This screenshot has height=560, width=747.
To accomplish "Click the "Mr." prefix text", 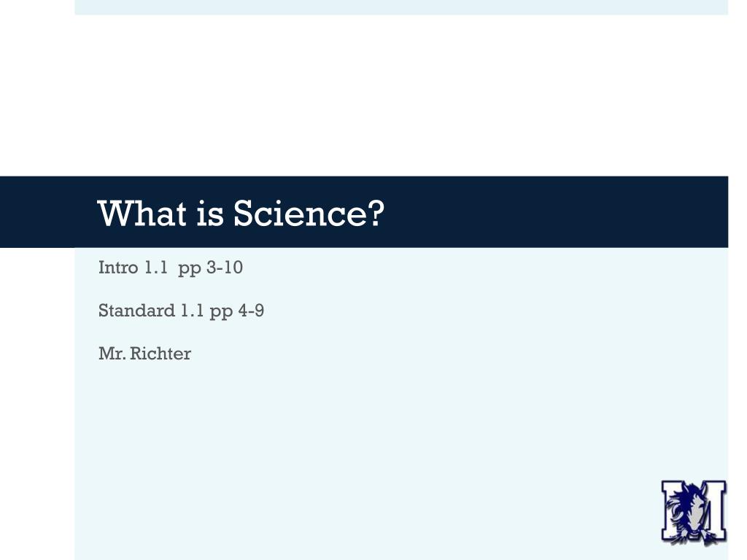I will point(112,354).
